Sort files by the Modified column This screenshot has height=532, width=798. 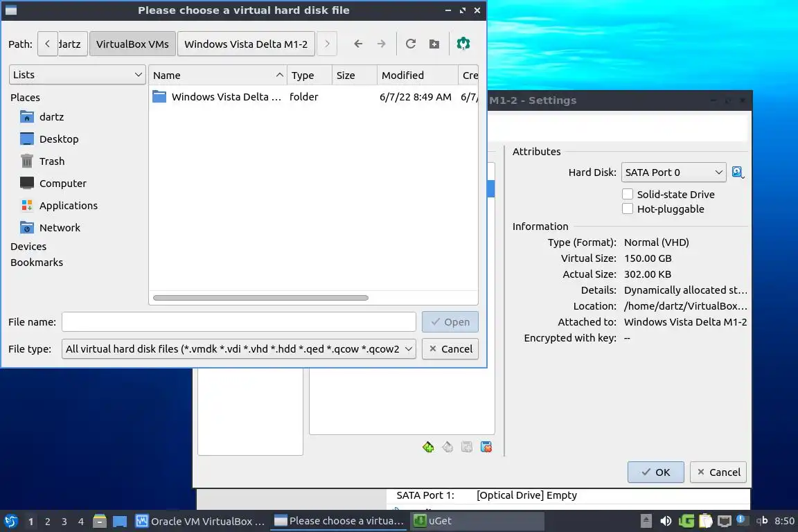click(417, 76)
